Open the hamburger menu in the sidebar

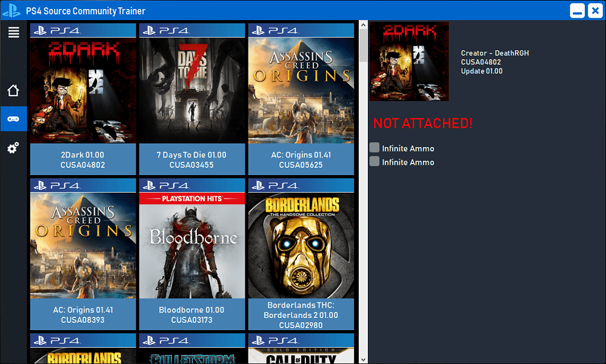point(13,32)
